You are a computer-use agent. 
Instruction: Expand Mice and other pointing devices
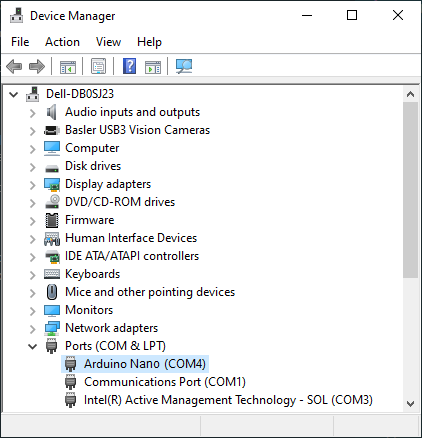click(33, 293)
